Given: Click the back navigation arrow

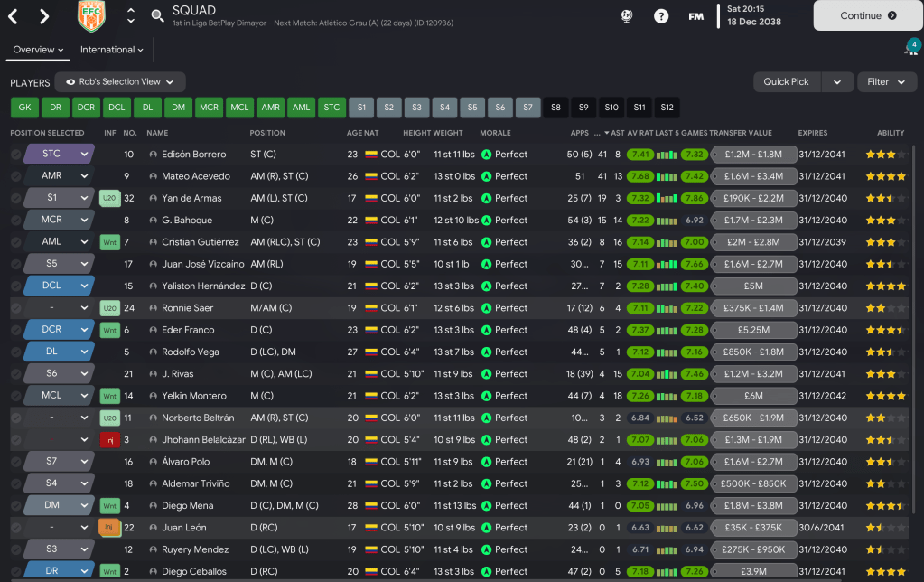Looking at the screenshot, I should click(15, 15).
